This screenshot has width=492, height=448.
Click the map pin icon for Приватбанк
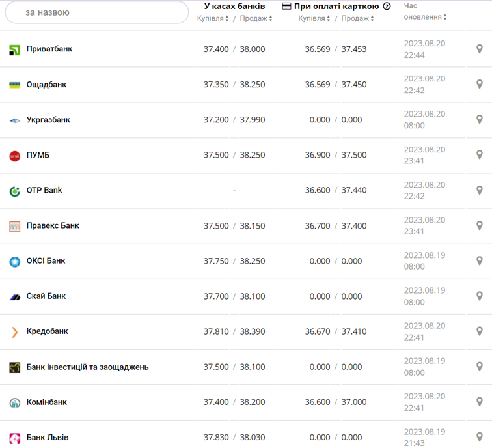coord(480,49)
